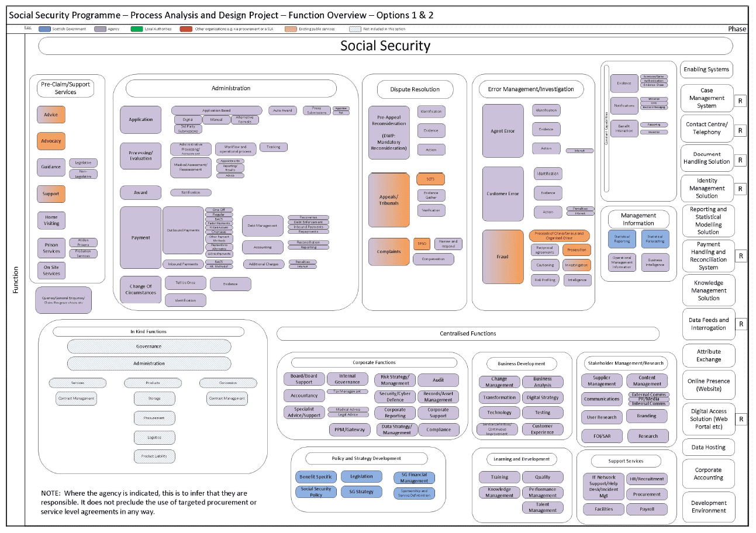756x533 pixels.
Task: Select the Payroll box under Support Services
Action: (647, 509)
